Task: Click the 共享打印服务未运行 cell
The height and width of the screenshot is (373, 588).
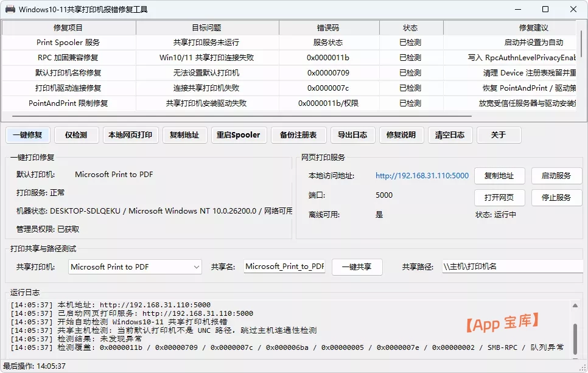Action: point(207,43)
